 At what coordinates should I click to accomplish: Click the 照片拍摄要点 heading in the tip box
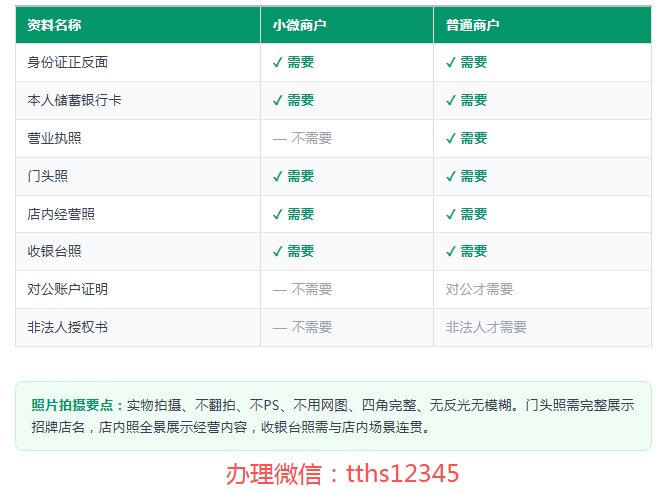[x=77, y=405]
